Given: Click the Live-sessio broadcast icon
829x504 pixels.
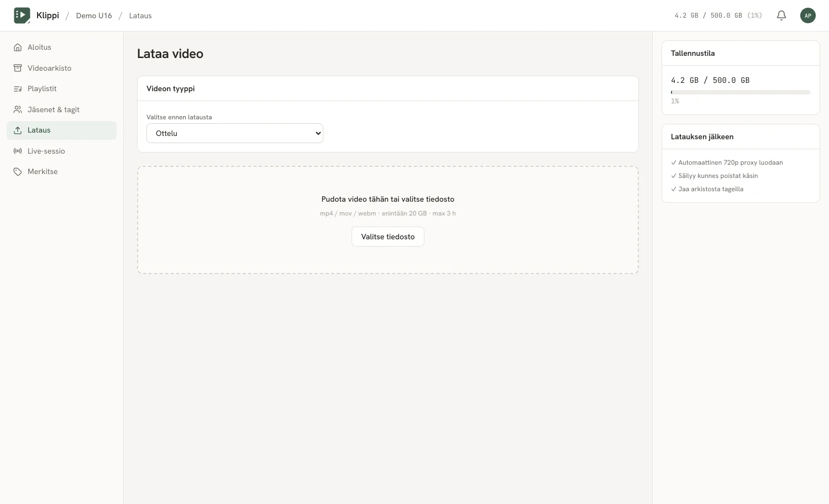Looking at the screenshot, I should [x=18, y=151].
